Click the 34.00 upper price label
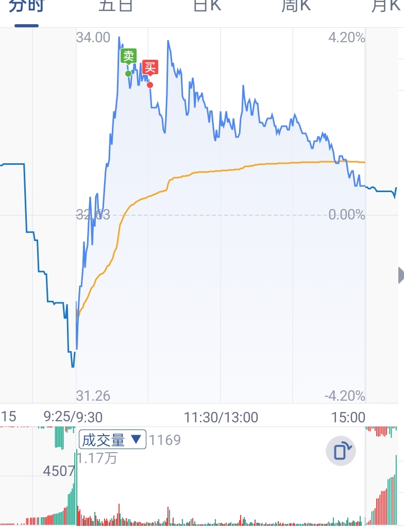This screenshot has width=404, height=532. click(x=93, y=37)
